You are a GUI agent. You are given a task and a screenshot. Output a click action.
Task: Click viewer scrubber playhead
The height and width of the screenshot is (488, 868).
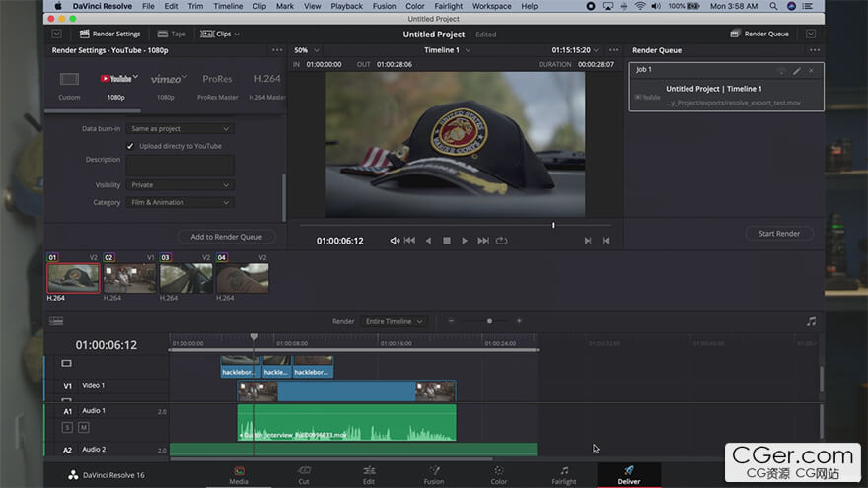pyautogui.click(x=553, y=225)
